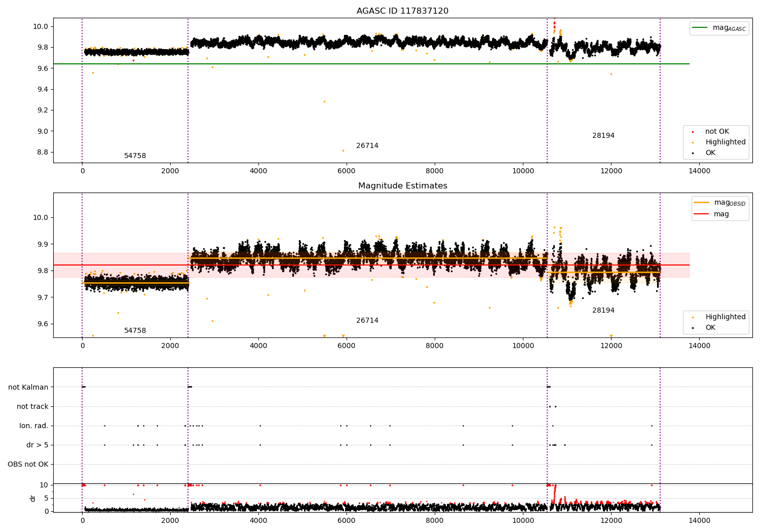Click obsid label 26714 in the top plot
The height and width of the screenshot is (532, 760).
coord(367,146)
